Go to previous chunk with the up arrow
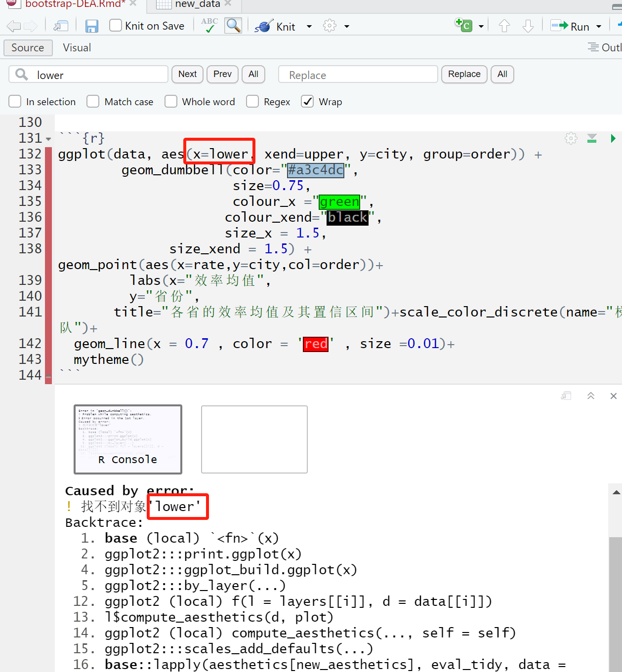The height and width of the screenshot is (672, 622). point(504,26)
